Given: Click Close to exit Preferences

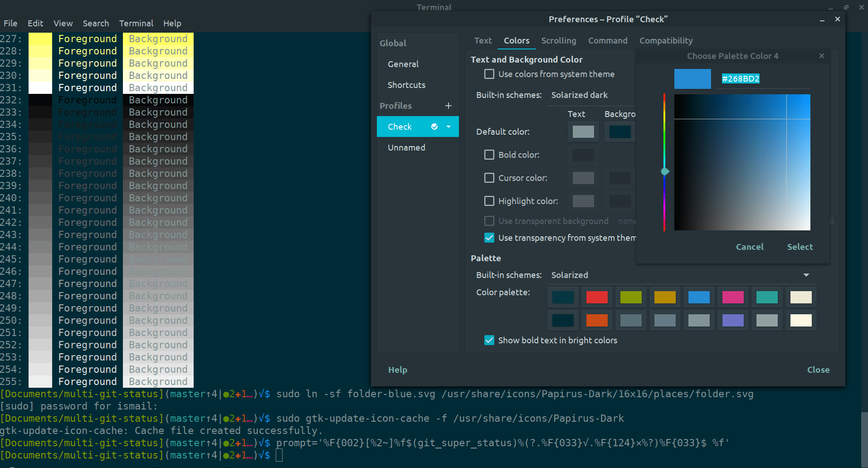Looking at the screenshot, I should point(818,370).
